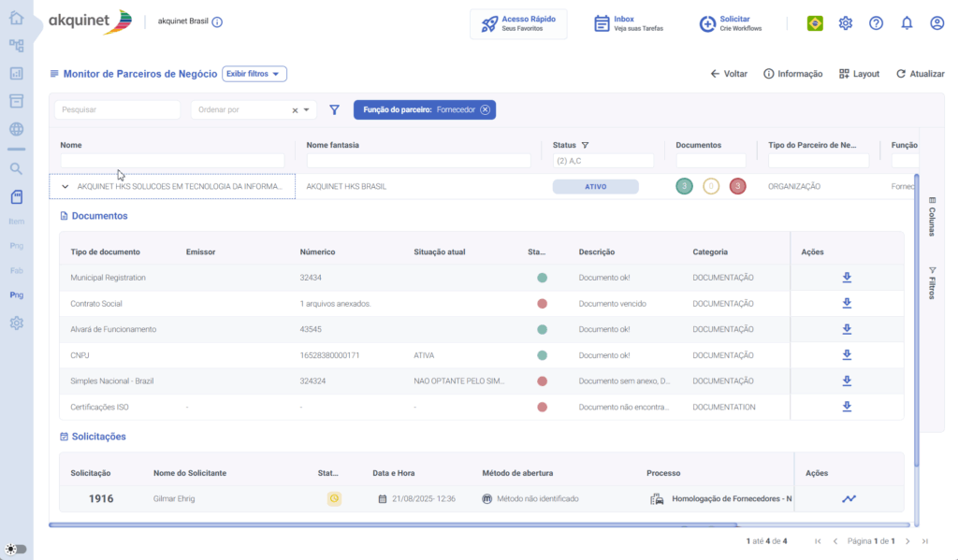Image resolution: width=958 pixels, height=560 pixels.
Task: Open the Colunas side panel tab
Action: (933, 216)
